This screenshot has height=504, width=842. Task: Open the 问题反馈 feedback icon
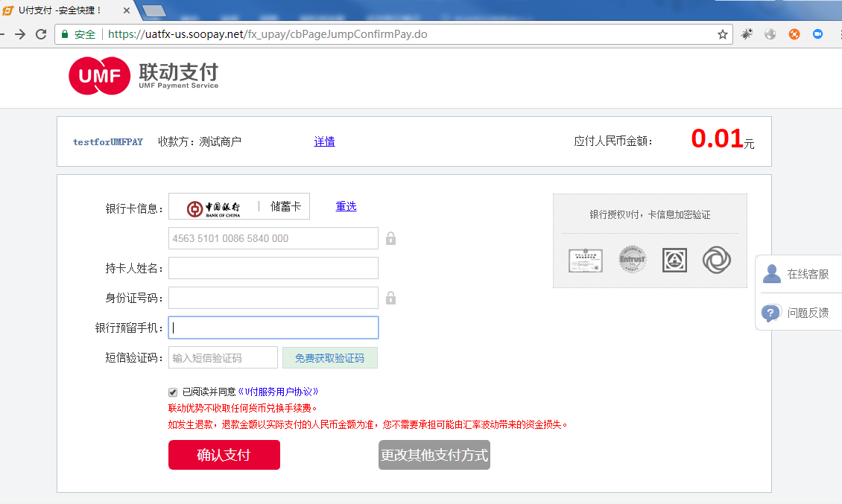click(x=771, y=313)
